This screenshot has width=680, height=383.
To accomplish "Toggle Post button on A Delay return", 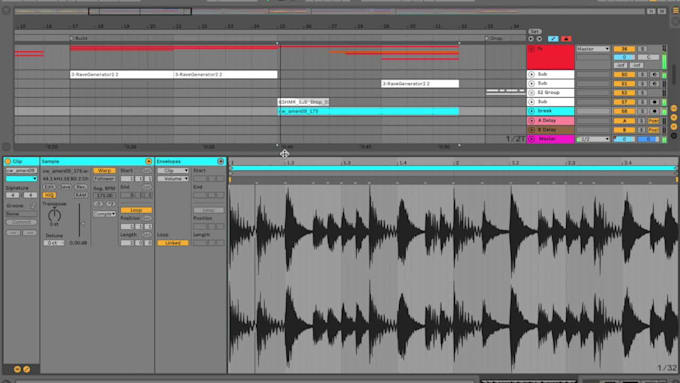I will (x=654, y=121).
